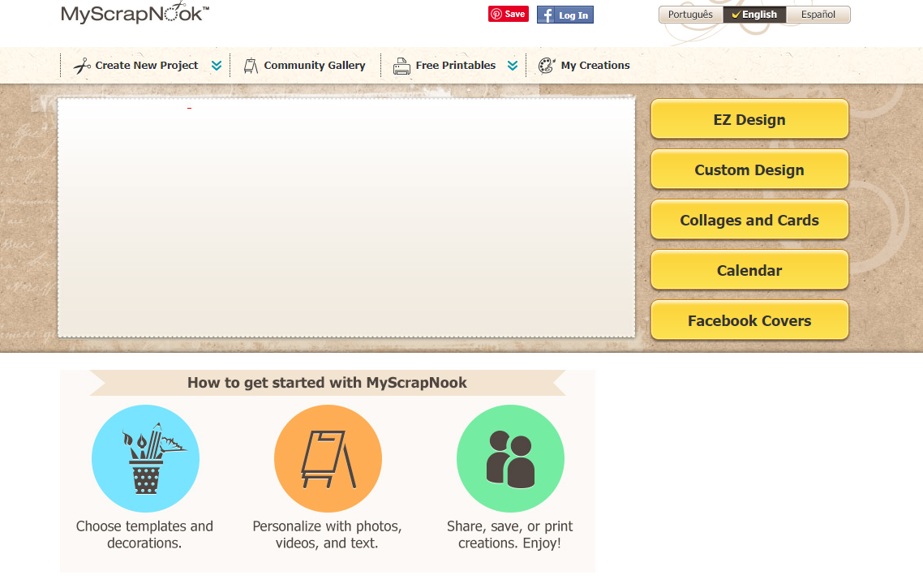Click the palette icon beside My Creations
The image size is (923, 588).
pyautogui.click(x=547, y=66)
